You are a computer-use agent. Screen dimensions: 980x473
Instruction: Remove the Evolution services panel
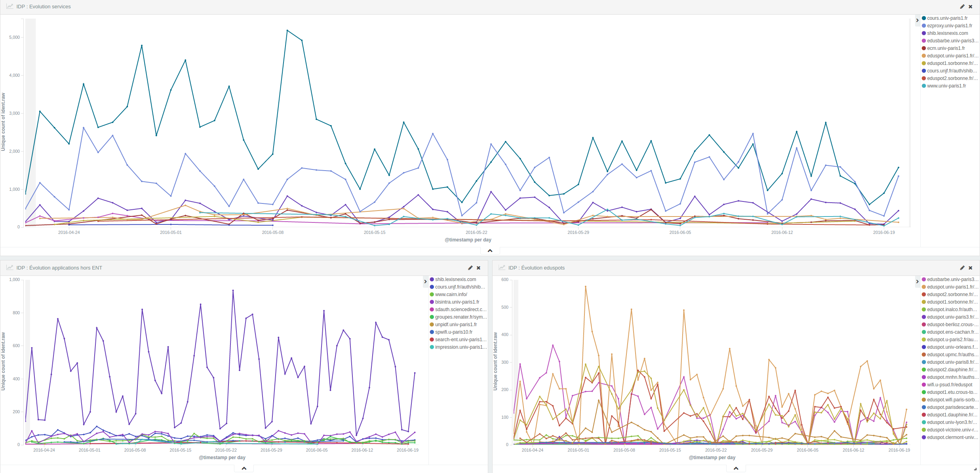pyautogui.click(x=970, y=7)
